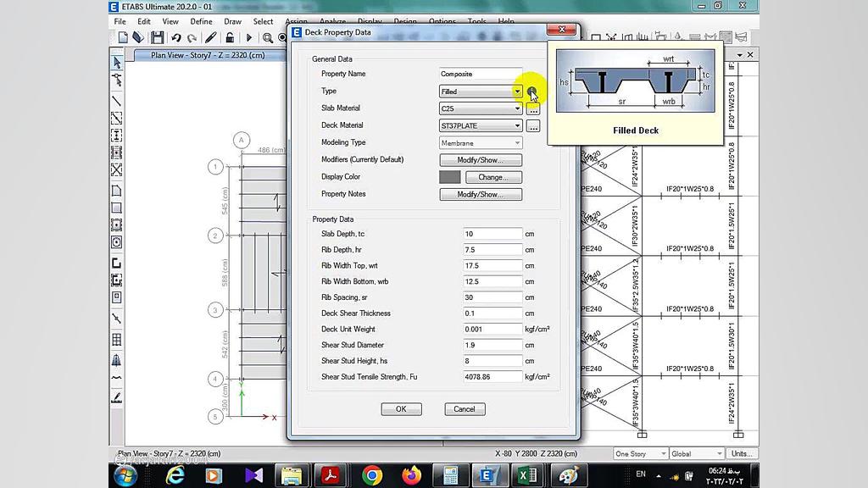Click the Rib Width Bottom wrb field

pyautogui.click(x=492, y=281)
